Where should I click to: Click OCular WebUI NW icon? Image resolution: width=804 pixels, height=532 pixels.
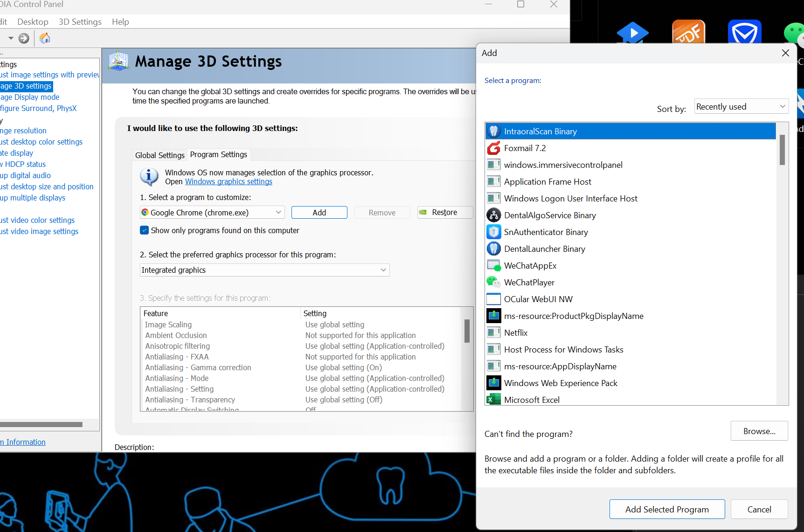point(494,299)
